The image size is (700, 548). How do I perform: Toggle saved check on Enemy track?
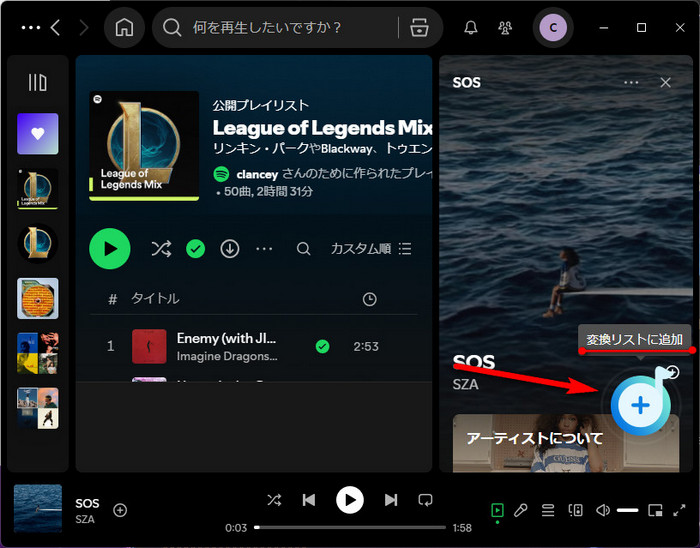coord(322,346)
